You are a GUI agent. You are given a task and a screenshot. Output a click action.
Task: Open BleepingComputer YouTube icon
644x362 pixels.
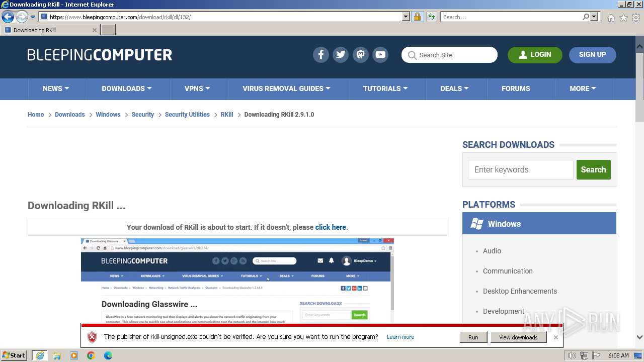coord(380,55)
